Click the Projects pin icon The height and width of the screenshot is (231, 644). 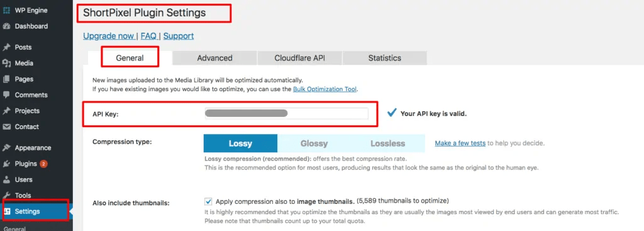6,111
